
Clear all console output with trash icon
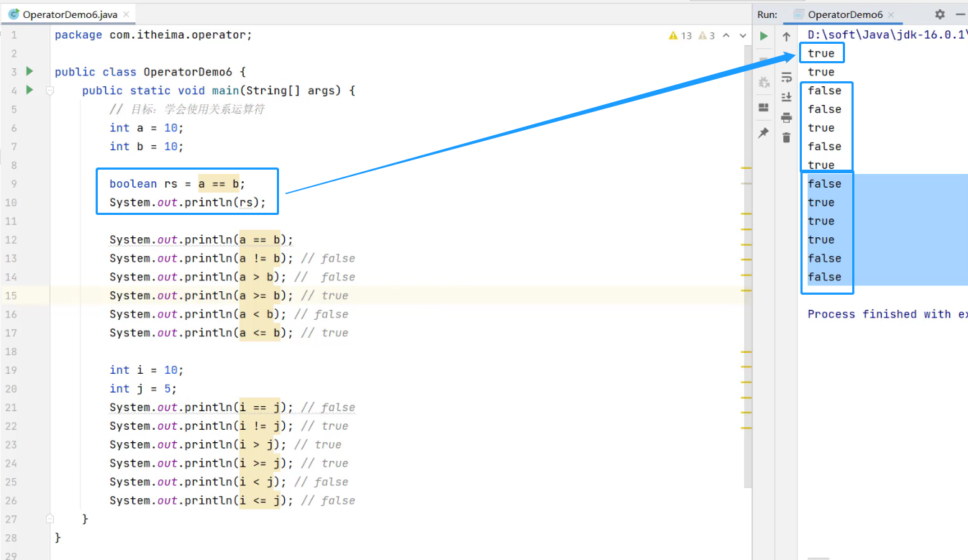787,138
